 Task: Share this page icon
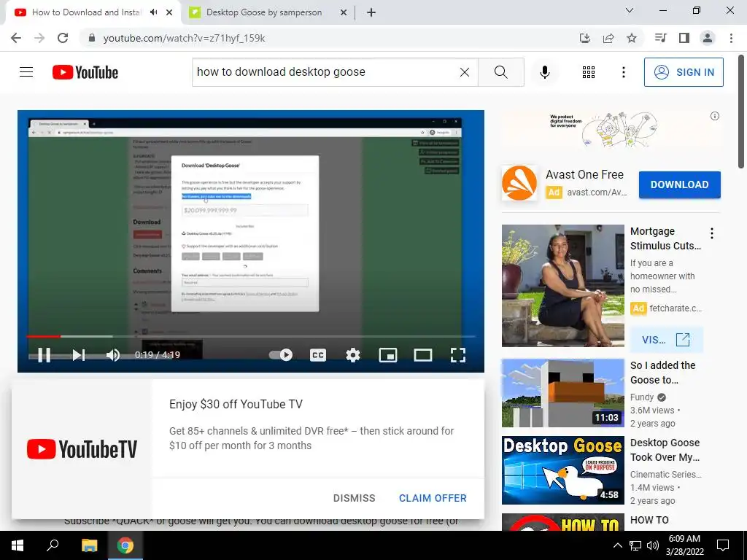[608, 38]
